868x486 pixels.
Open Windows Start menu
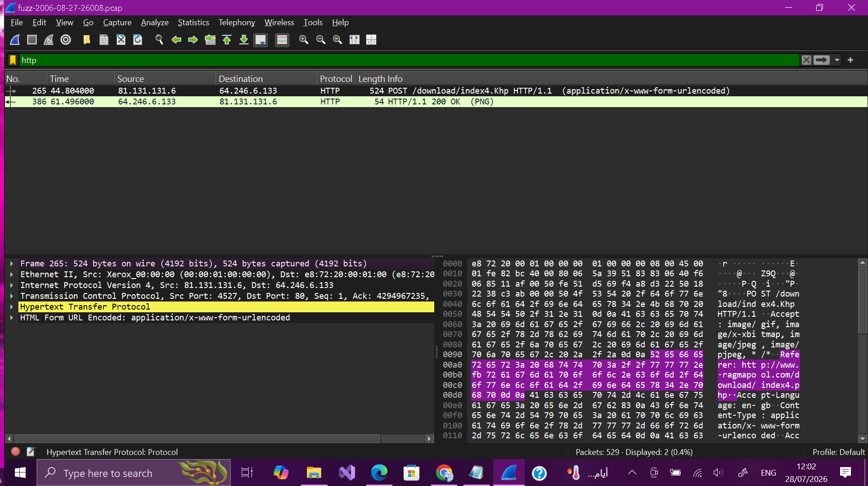click(x=20, y=473)
